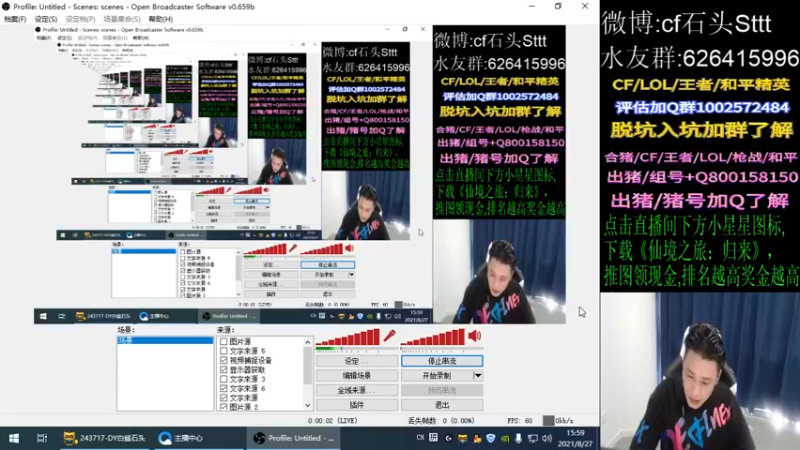Open the 档案(F) menu

click(x=15, y=19)
